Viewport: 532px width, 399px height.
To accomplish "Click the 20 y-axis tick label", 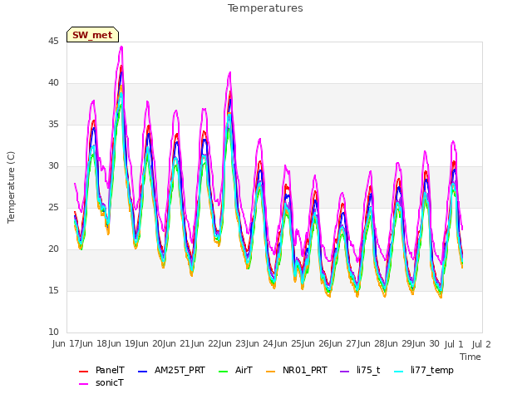I will 53,249.
